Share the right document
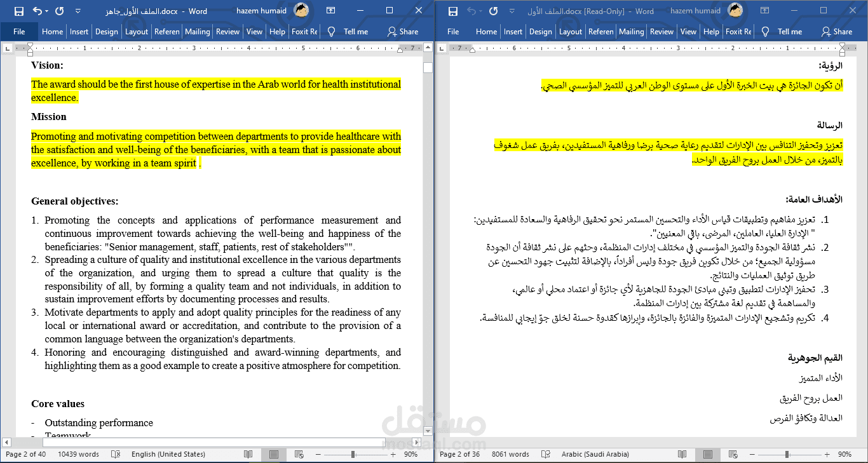This screenshot has width=868, height=463. point(837,31)
